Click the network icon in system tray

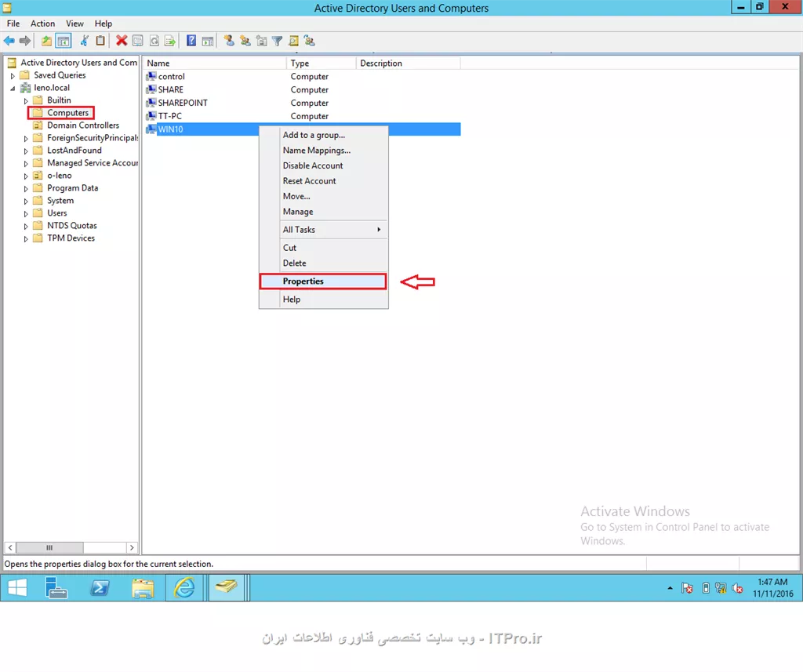click(x=721, y=588)
